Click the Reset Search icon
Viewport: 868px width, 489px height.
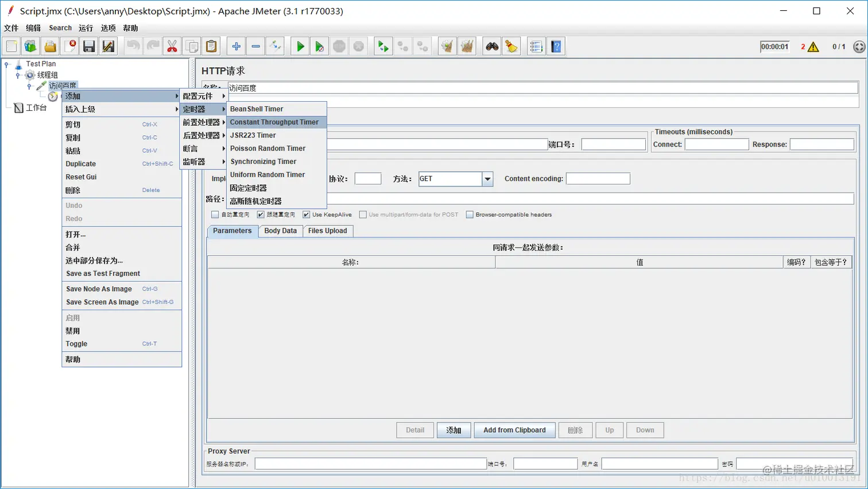pyautogui.click(x=511, y=47)
